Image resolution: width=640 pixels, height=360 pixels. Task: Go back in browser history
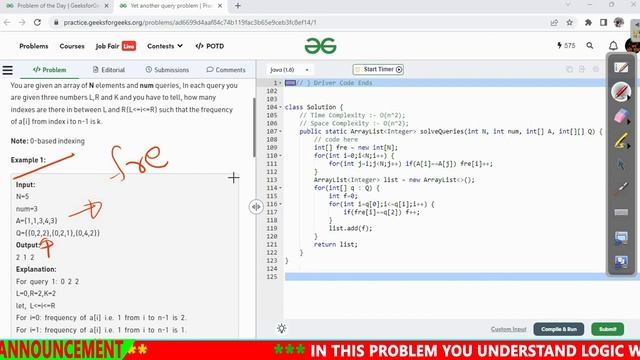tap(7, 22)
